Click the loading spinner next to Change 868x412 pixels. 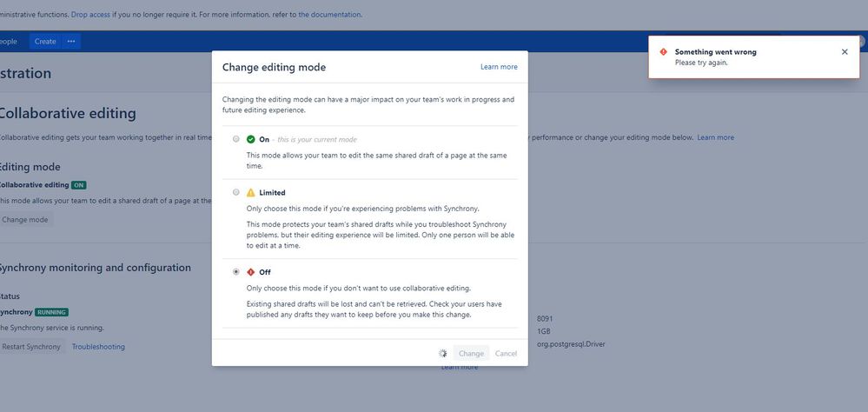pos(443,353)
